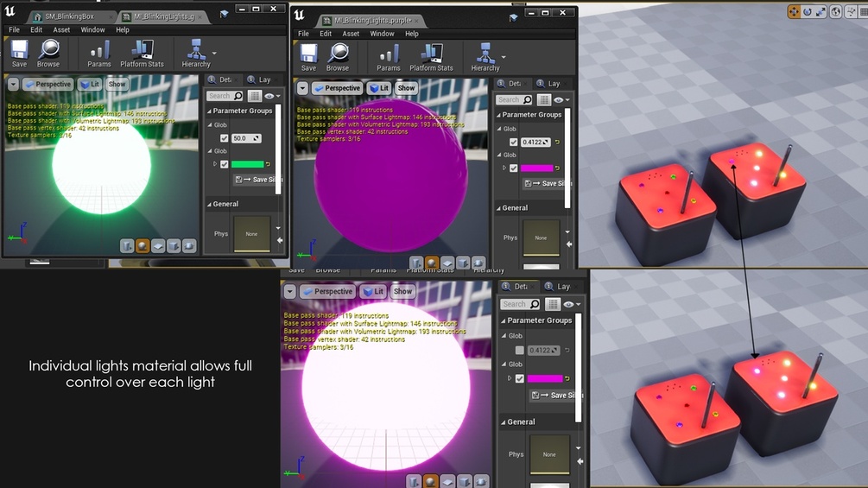This screenshot has height=488, width=868.
Task: Click Browse in the green material window
Action: (48, 54)
